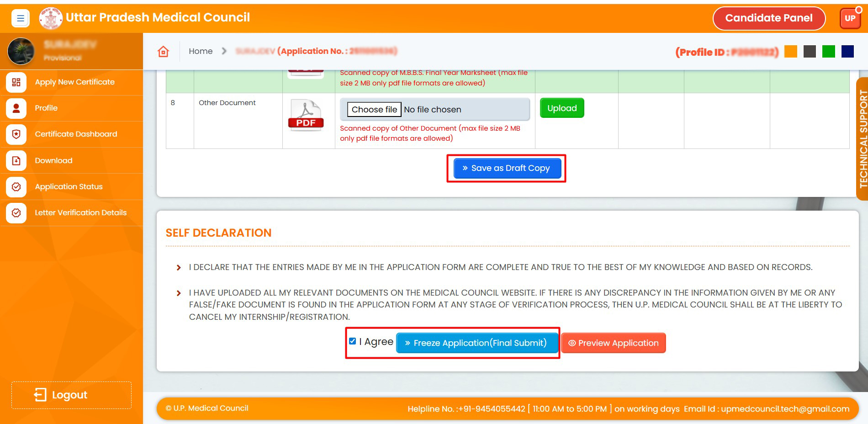
Task: Open the Technical Support side tab
Action: pos(862,139)
